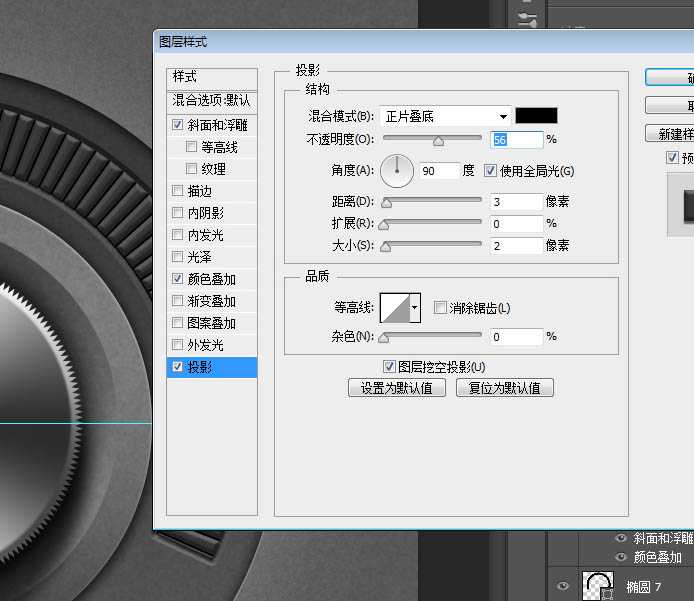Click the 椭圆 7 layer thumbnail
Image resolution: width=694 pixels, height=601 pixels.
[x=598, y=586]
